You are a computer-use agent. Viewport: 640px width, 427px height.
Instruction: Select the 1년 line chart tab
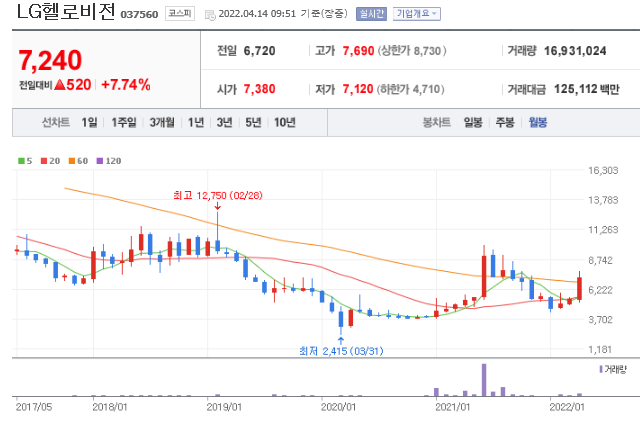click(196, 122)
